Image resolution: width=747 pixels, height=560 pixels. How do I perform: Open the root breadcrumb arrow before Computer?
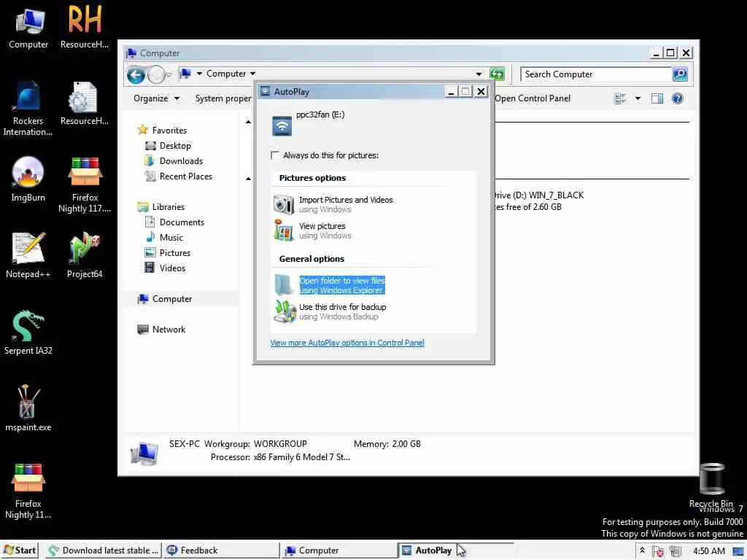click(199, 74)
